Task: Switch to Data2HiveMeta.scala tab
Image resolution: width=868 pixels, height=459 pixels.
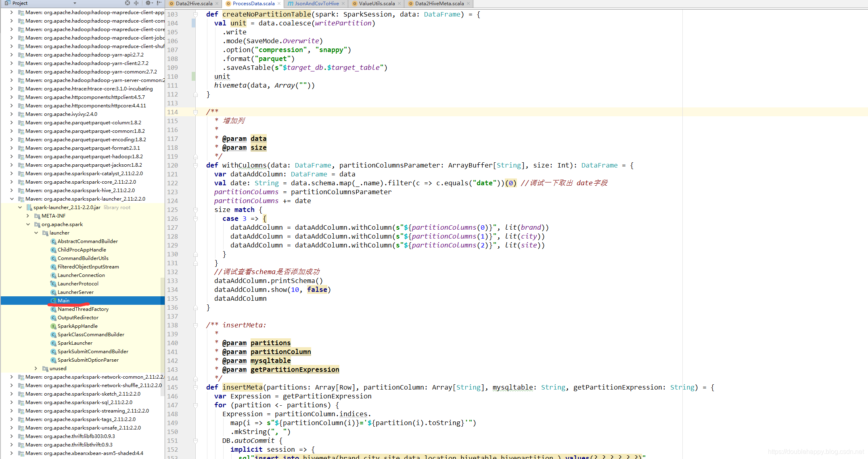Action: (439, 4)
